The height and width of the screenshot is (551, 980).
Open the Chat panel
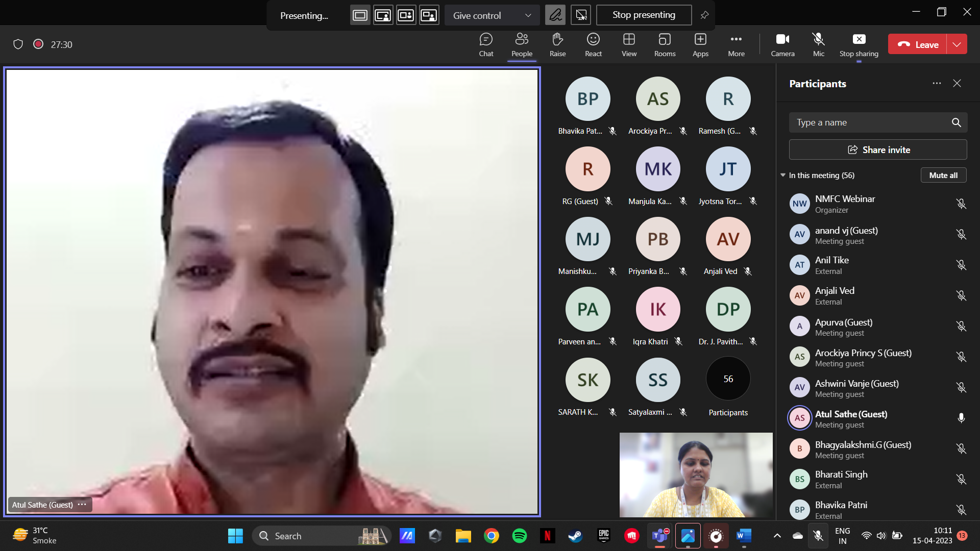[486, 44]
